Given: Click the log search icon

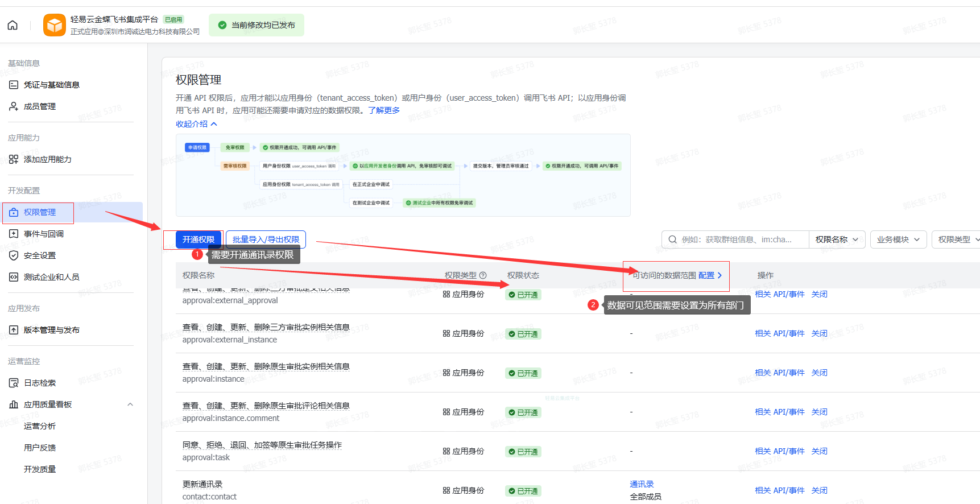Looking at the screenshot, I should 14,383.
